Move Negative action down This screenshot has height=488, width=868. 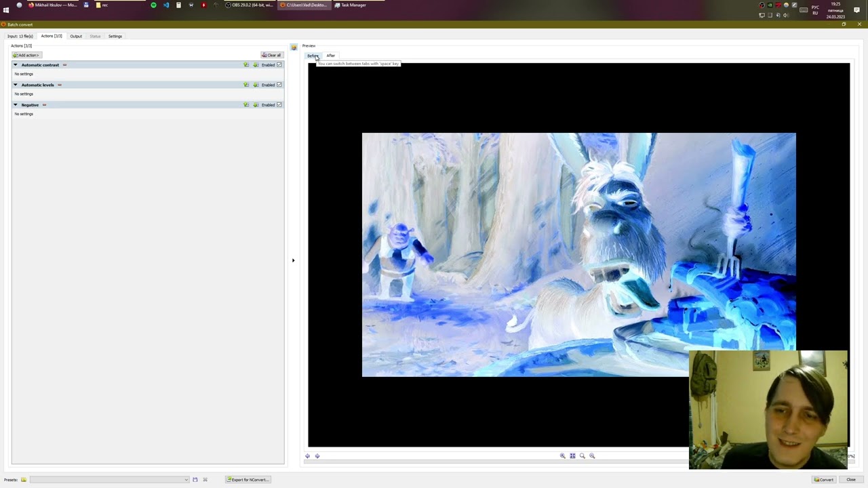(256, 105)
